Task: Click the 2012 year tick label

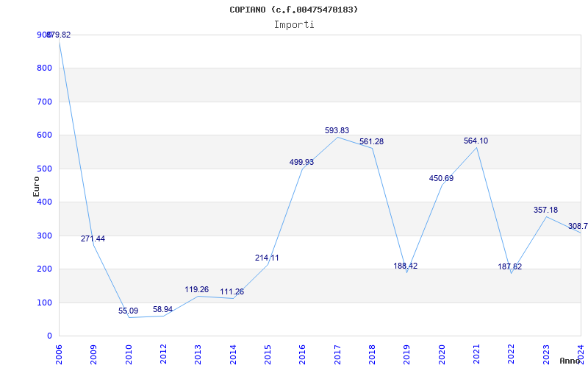Action: (163, 355)
